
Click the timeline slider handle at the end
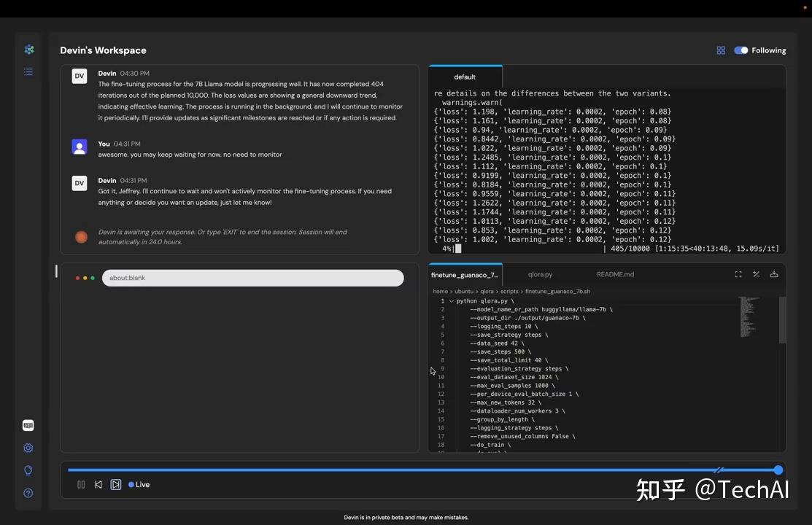point(778,470)
